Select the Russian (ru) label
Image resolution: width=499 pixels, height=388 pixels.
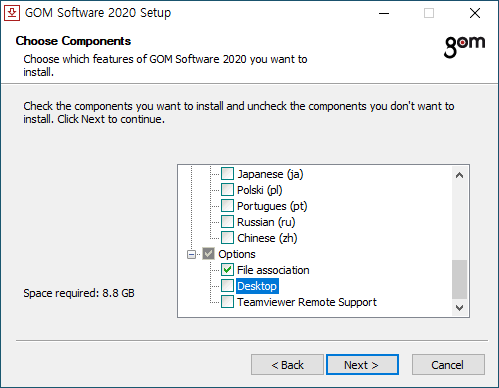(x=266, y=222)
